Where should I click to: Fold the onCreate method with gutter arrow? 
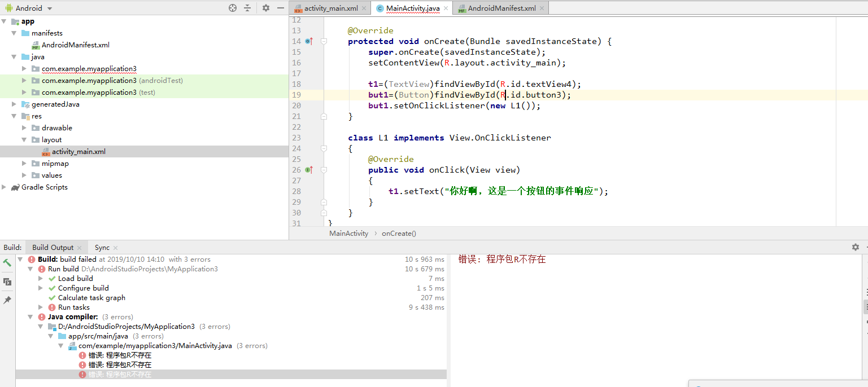[324, 41]
